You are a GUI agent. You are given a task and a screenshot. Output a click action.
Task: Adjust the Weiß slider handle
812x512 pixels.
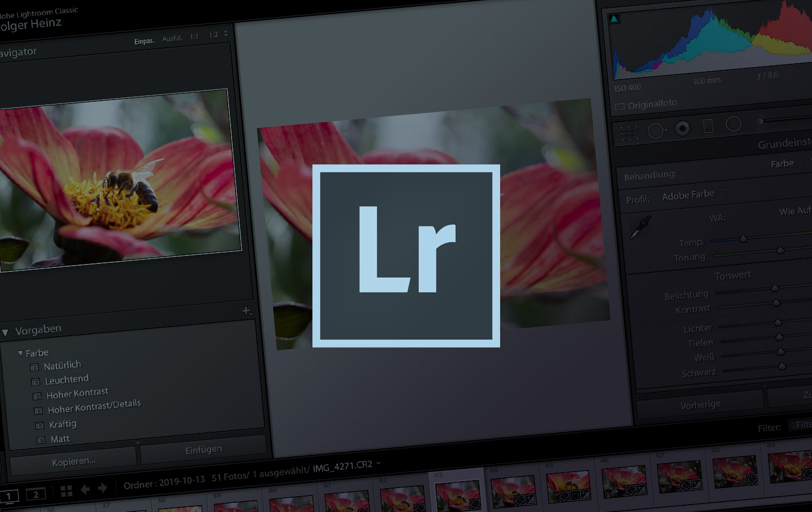(781, 352)
